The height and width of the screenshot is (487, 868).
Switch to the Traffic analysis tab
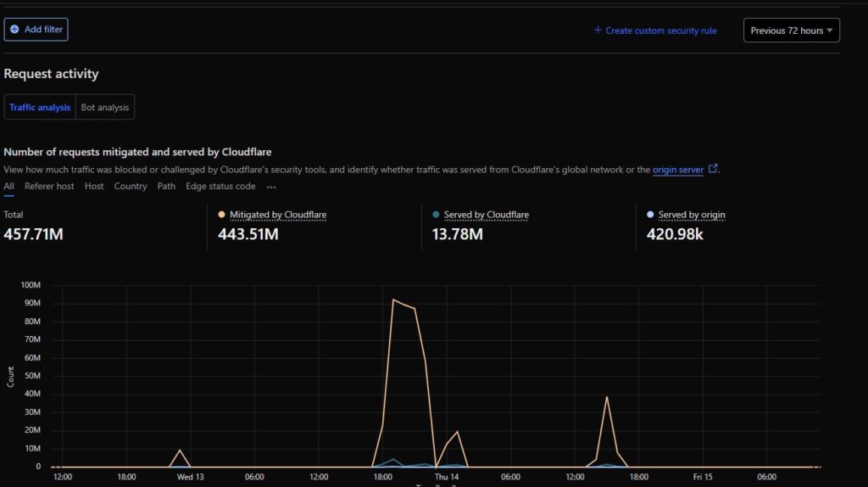40,108
